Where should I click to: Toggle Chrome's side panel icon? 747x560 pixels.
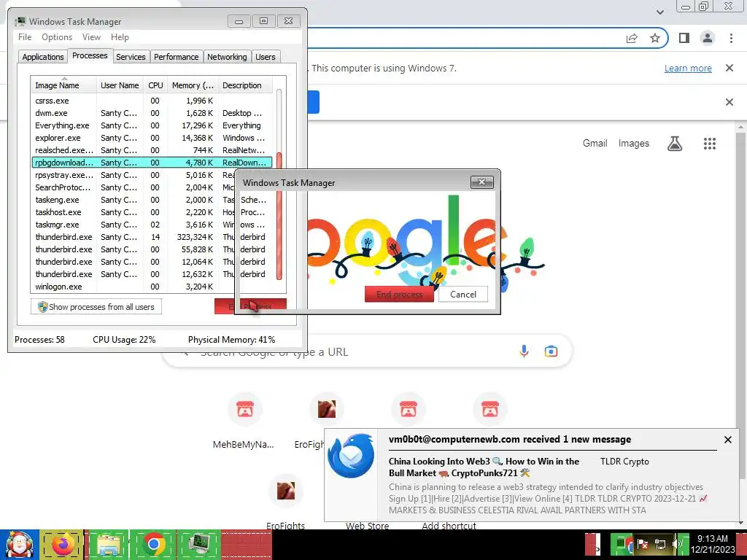pos(684,38)
